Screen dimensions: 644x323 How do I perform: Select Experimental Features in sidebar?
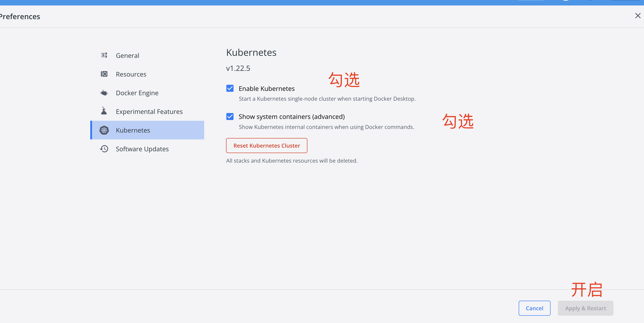point(147,111)
